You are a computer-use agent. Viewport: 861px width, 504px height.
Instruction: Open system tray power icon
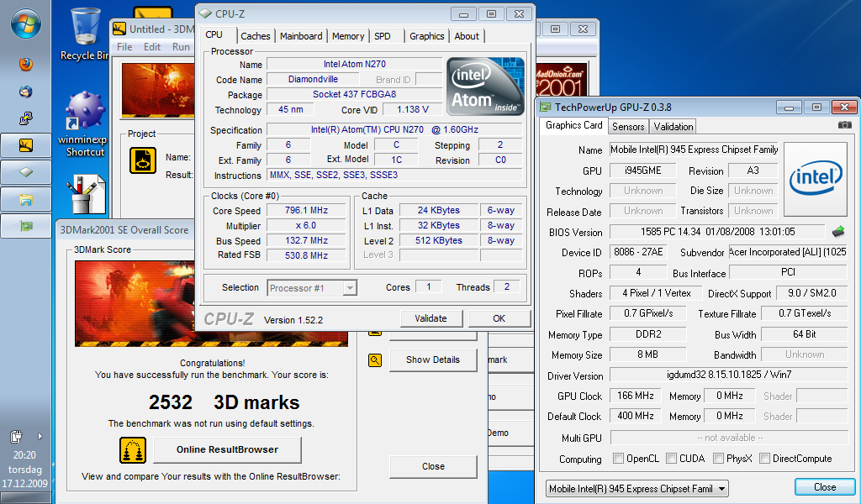pyautogui.click(x=17, y=437)
